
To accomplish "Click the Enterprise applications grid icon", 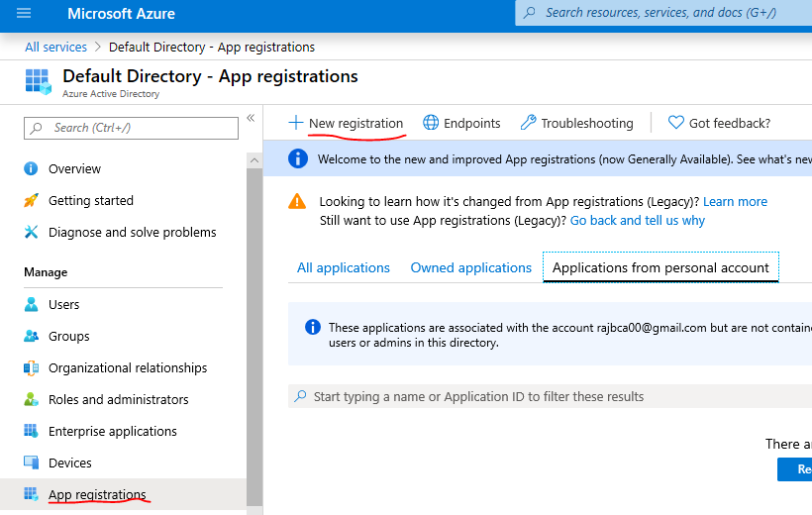I will [31, 431].
